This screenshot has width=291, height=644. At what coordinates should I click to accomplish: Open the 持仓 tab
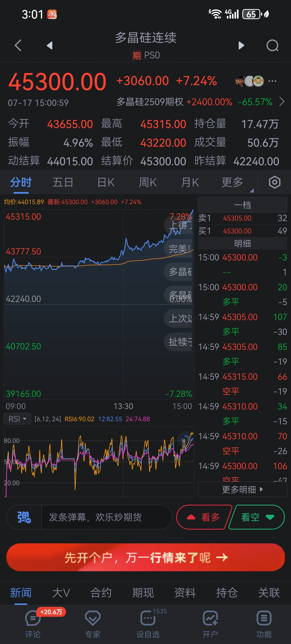(x=227, y=593)
